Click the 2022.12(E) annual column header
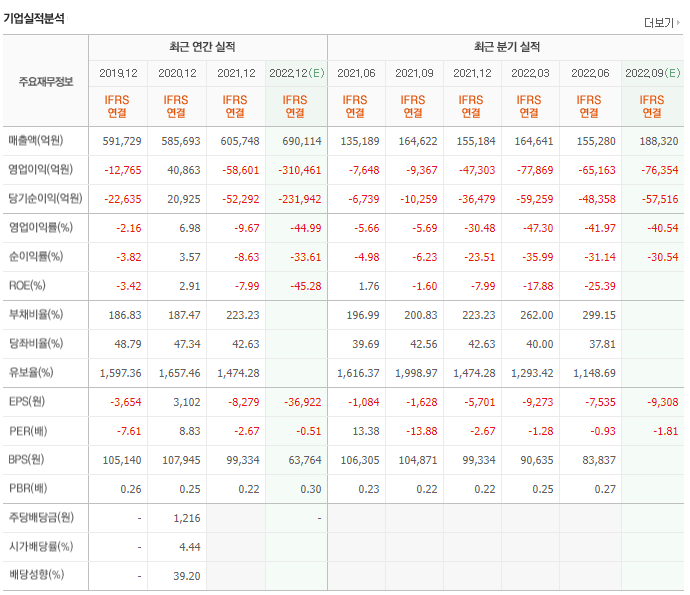Viewport: 690px width, 595px height. coord(297,73)
